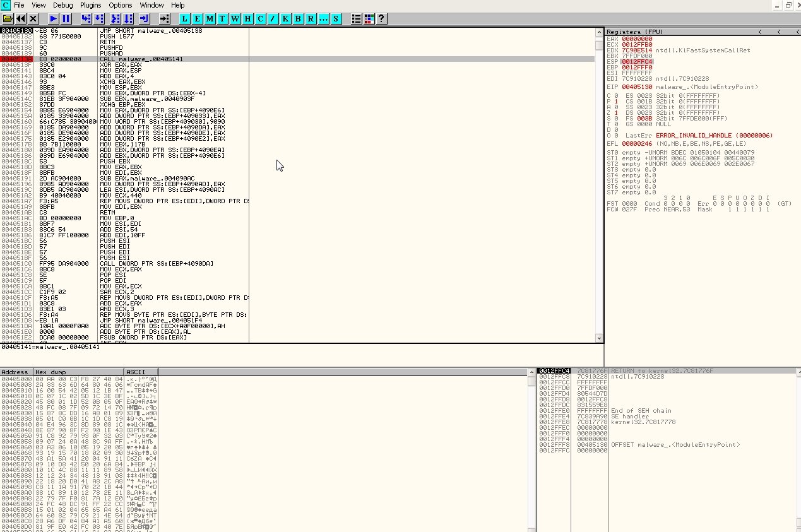
Task: Open Memory map with M button
Action: tap(210, 19)
